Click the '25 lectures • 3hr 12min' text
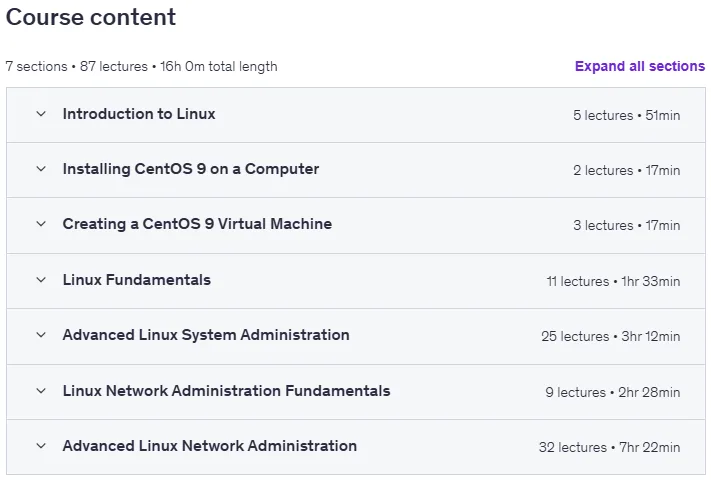This screenshot has height=481, width=711. click(610, 336)
